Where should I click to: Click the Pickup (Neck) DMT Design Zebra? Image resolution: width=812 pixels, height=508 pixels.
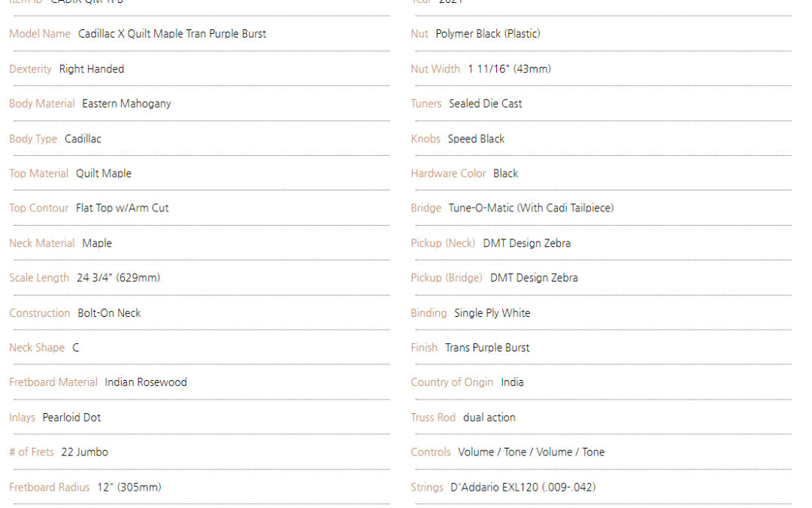(526, 243)
